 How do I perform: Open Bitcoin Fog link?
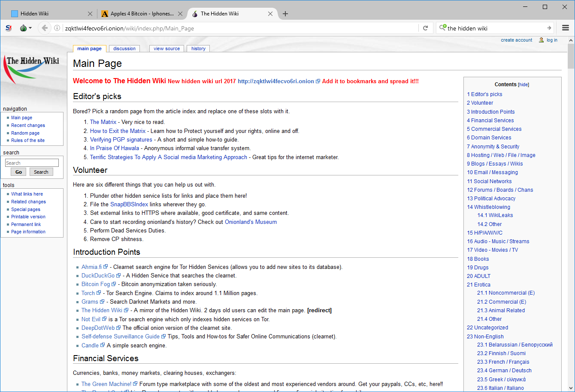[96, 284]
